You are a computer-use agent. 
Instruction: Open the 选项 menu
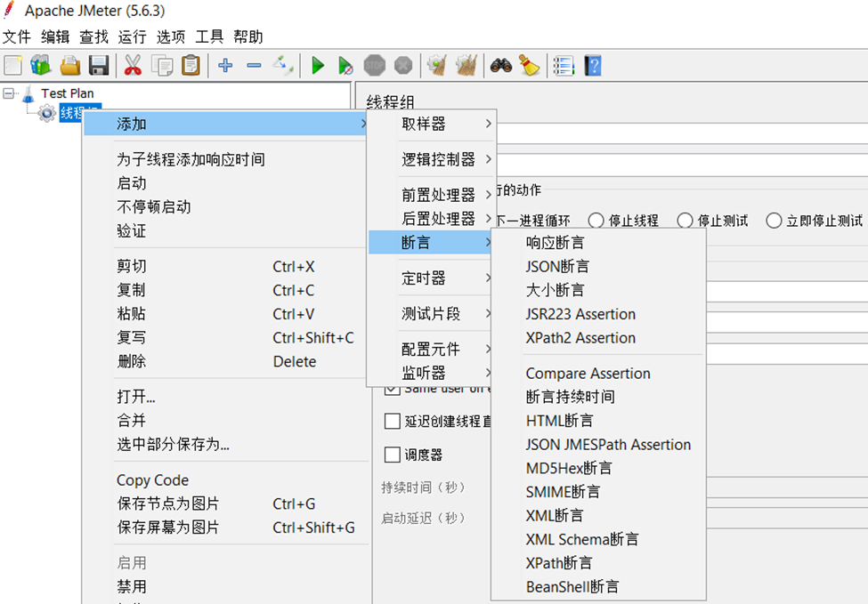(x=171, y=37)
